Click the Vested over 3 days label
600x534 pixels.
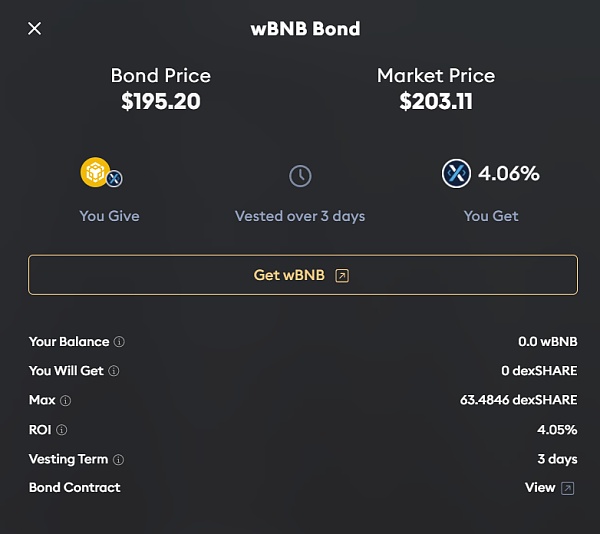[x=300, y=216]
